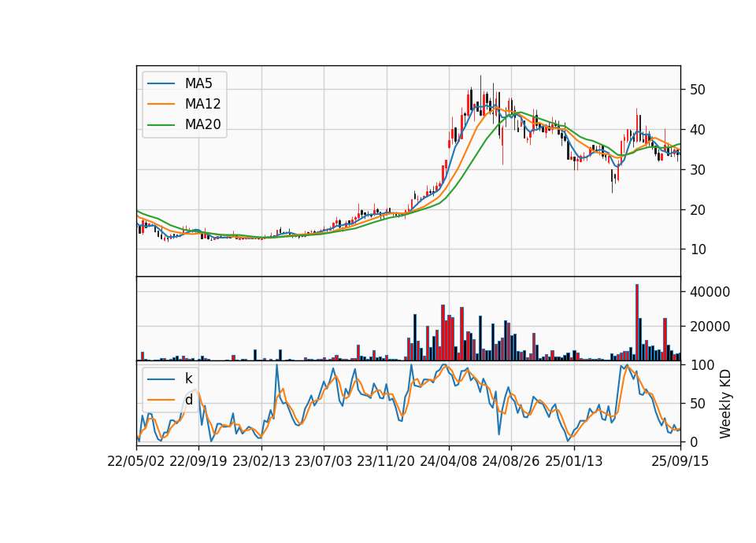Click the volume axis label 40000
The image size is (756, 543).
(710, 292)
